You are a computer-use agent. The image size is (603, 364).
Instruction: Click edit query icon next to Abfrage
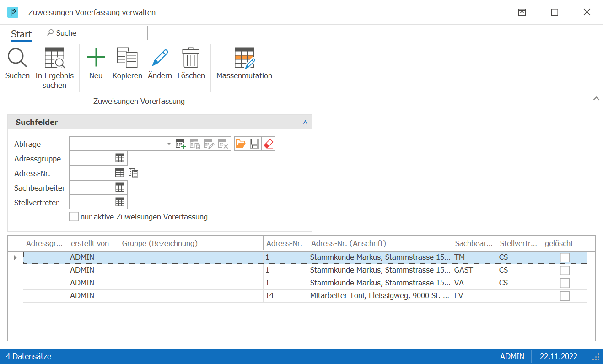pos(209,144)
